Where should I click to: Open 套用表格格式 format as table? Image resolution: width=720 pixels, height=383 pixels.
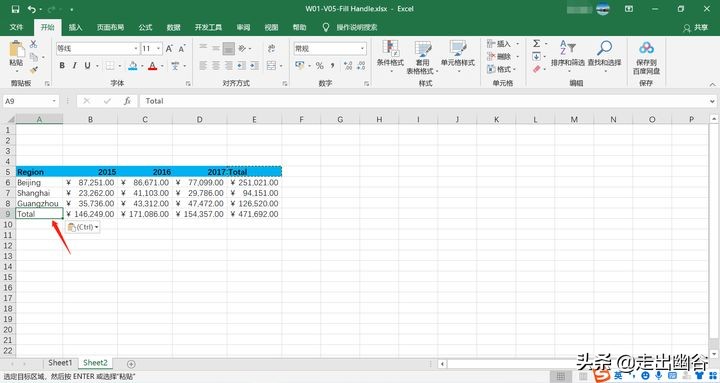pyautogui.click(x=422, y=57)
